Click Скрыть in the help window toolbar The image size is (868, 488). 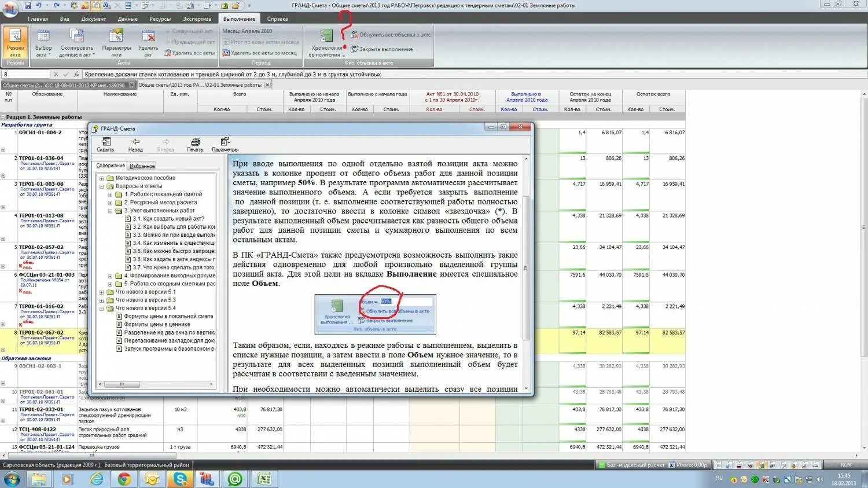point(105,145)
